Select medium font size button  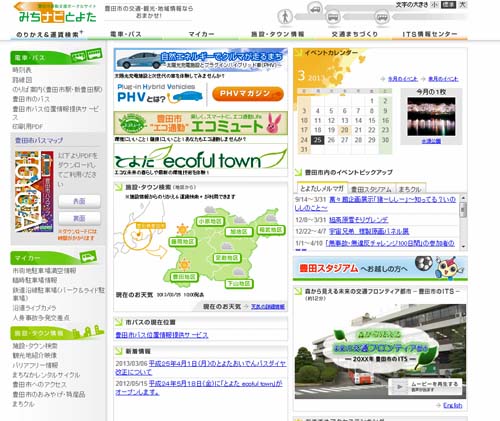pos(448,5)
